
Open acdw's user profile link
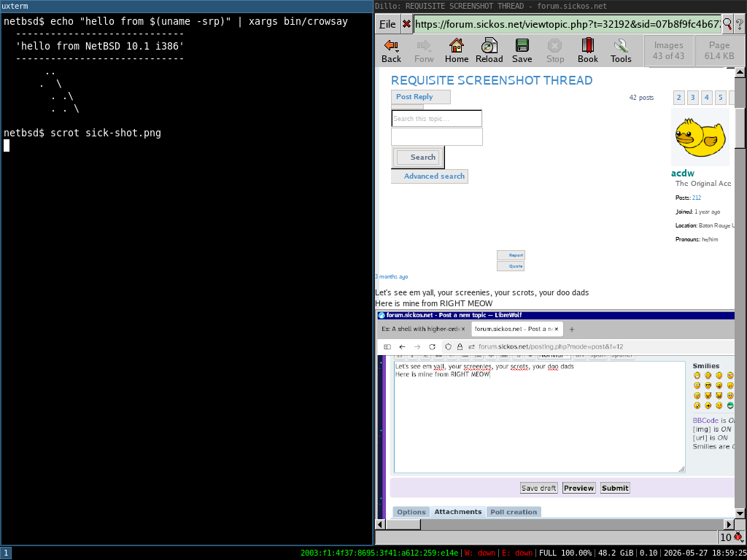coord(683,174)
